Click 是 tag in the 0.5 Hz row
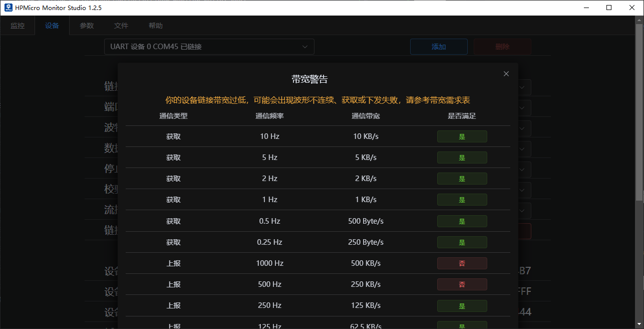644x329 pixels. coord(462,221)
